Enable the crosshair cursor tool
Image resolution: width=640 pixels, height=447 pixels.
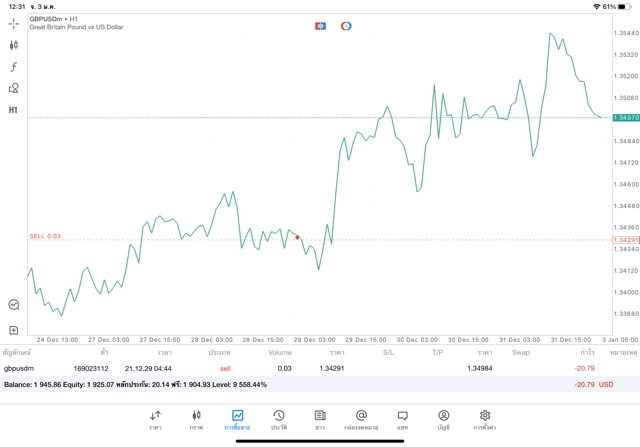coord(14,23)
